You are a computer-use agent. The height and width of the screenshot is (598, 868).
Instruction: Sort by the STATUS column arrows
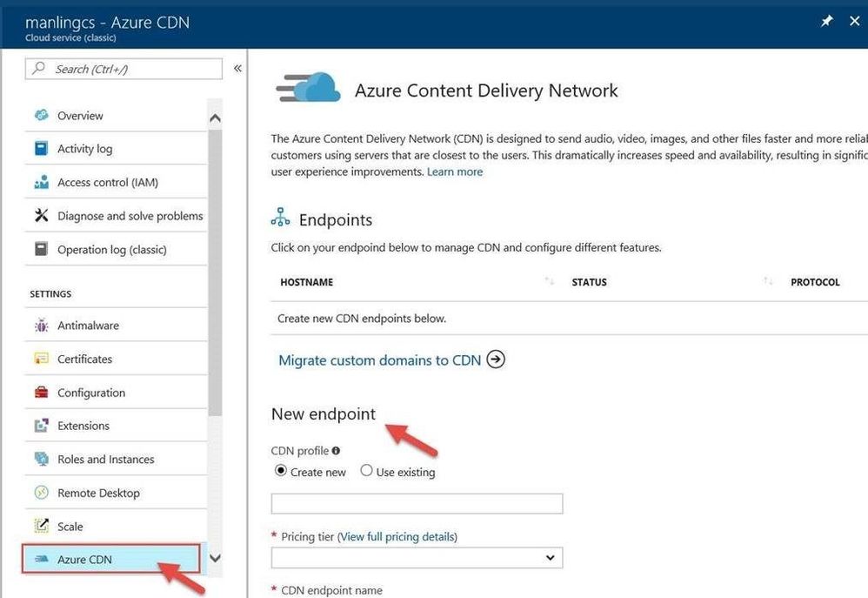click(768, 281)
